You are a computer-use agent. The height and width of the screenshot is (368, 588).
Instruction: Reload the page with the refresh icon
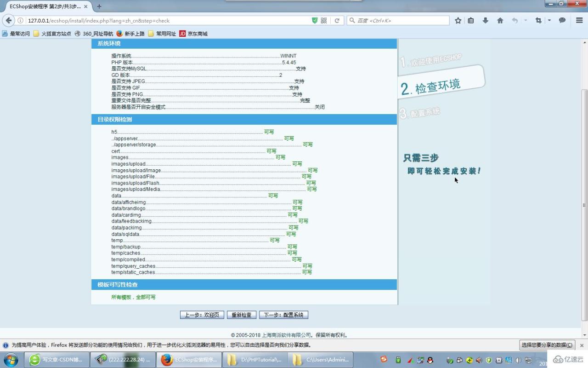click(337, 21)
